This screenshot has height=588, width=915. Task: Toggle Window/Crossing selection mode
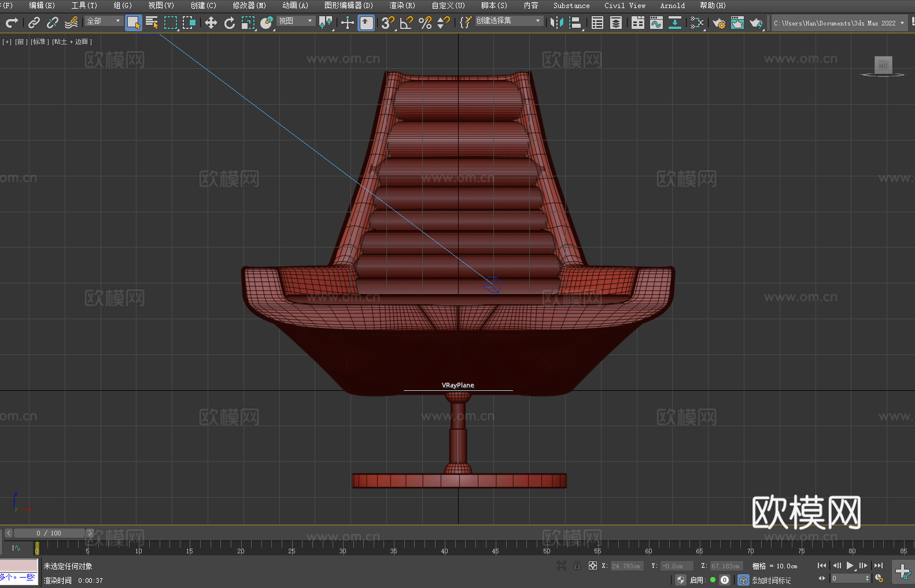click(189, 23)
